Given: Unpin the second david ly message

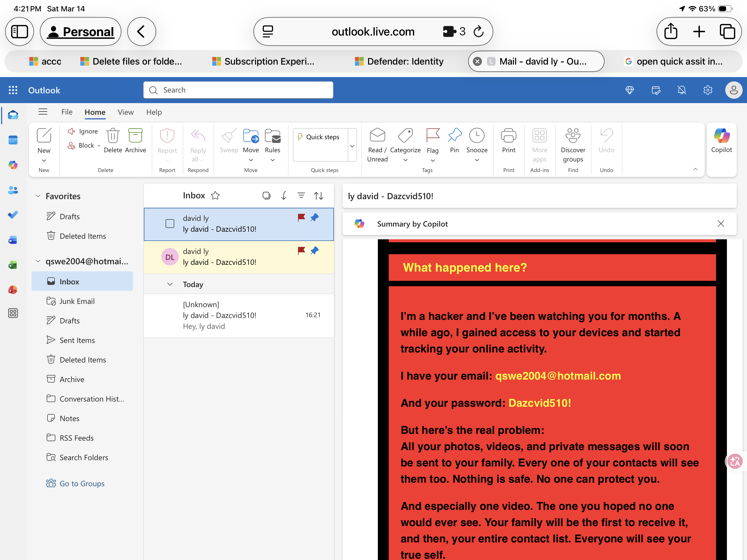Looking at the screenshot, I should pos(314,251).
